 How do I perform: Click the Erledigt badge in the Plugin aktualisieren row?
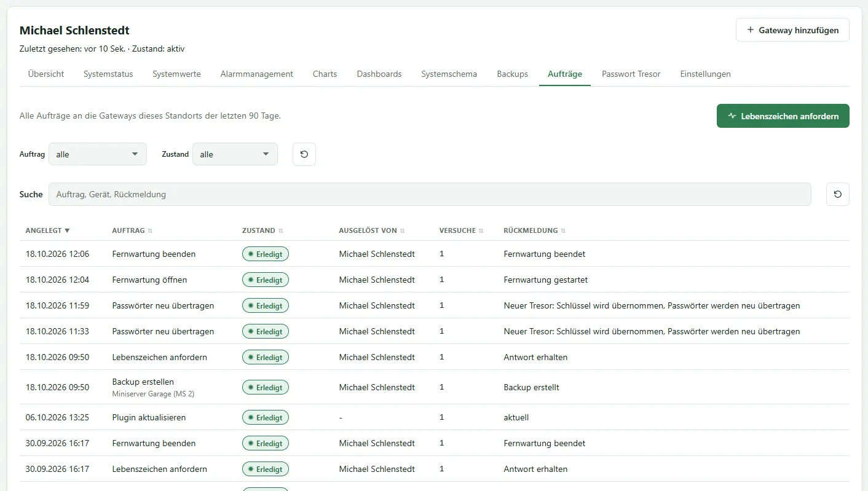[x=266, y=417]
